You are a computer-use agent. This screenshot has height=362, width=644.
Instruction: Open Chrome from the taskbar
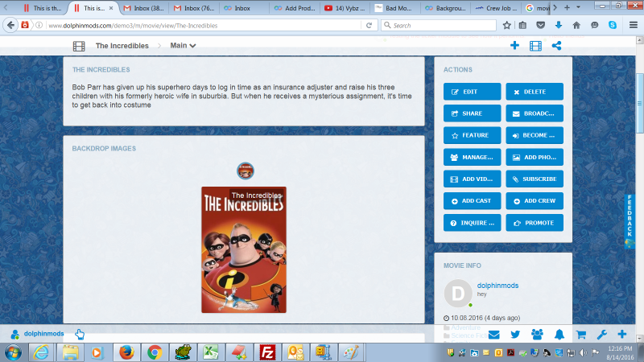click(x=155, y=352)
